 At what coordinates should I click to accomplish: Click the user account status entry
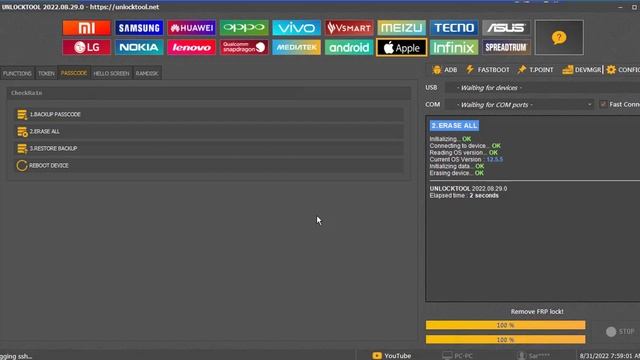[x=534, y=356]
